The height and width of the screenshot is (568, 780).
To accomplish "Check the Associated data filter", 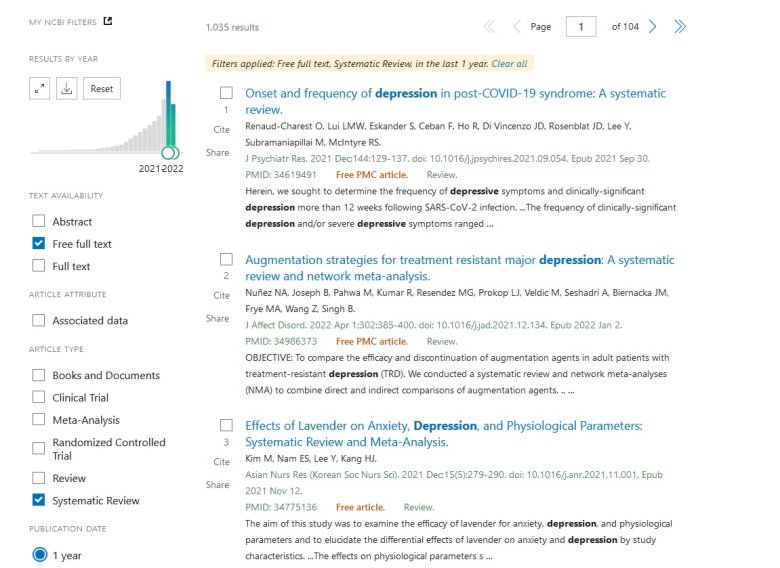I will [x=39, y=321].
